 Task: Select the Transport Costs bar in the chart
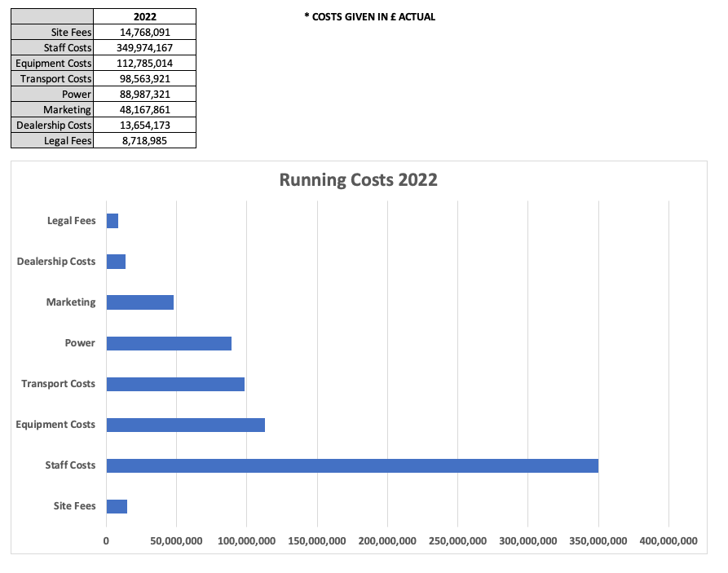point(175,383)
